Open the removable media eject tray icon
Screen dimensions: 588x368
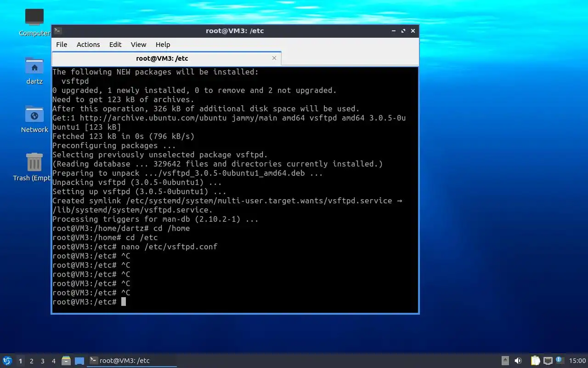coord(505,361)
